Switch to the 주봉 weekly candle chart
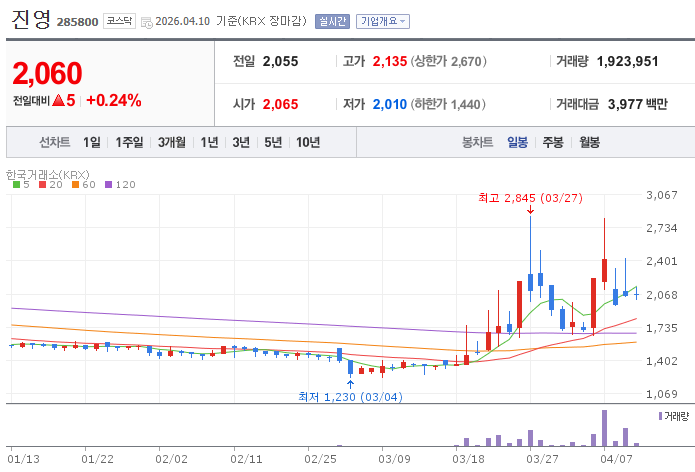695x472 pixels. (x=553, y=142)
